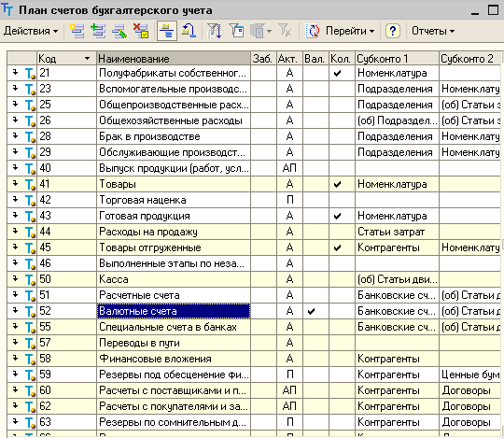This screenshot has height=438, width=504.
Task: Expand account 41 Товары row arrow
Action: pyautogui.click(x=15, y=183)
